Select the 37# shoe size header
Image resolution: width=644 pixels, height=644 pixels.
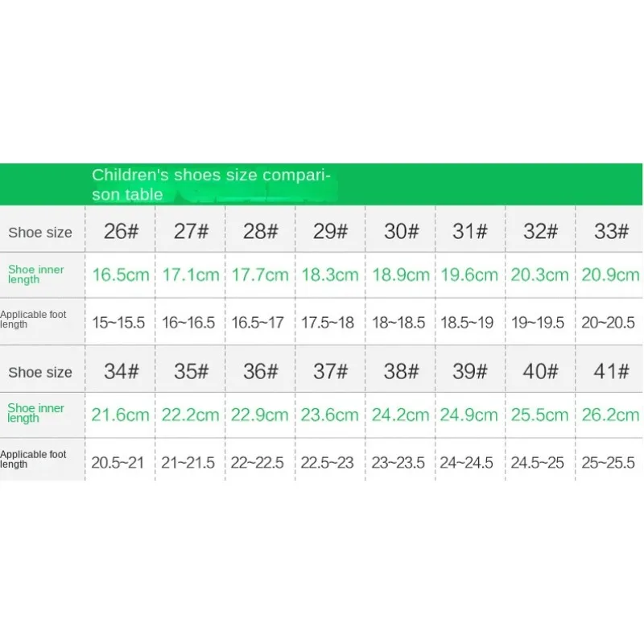click(x=331, y=372)
